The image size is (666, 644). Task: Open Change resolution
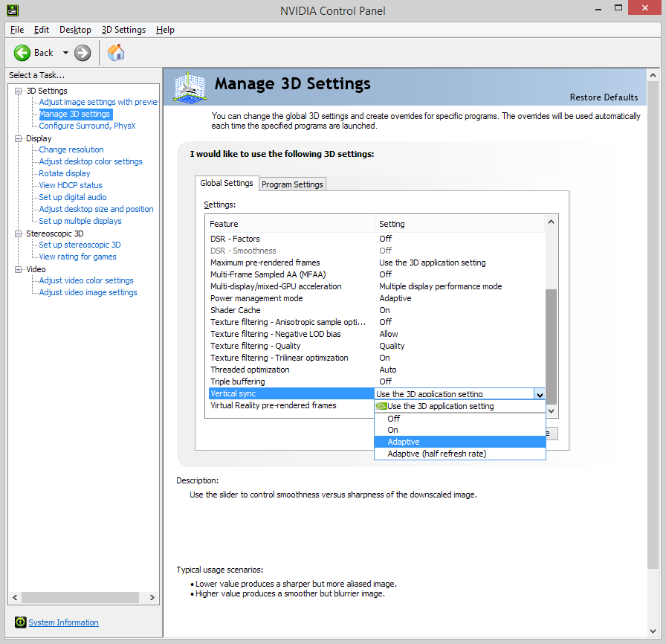(71, 149)
